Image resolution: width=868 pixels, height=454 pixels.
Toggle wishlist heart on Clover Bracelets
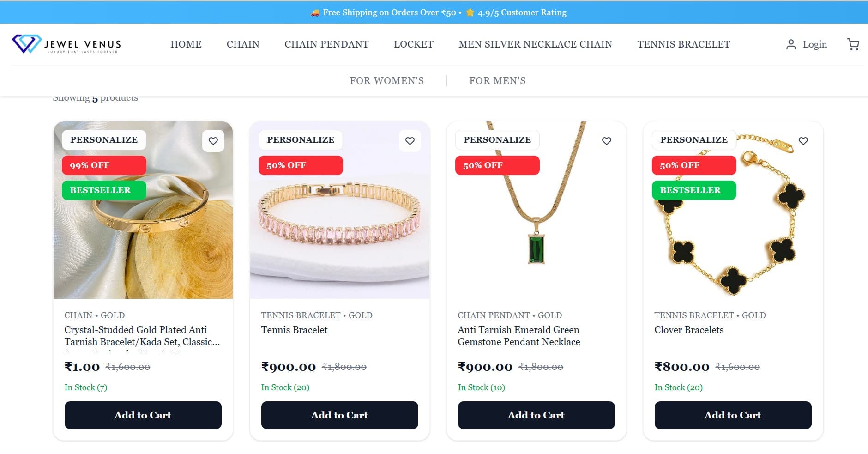pos(803,141)
